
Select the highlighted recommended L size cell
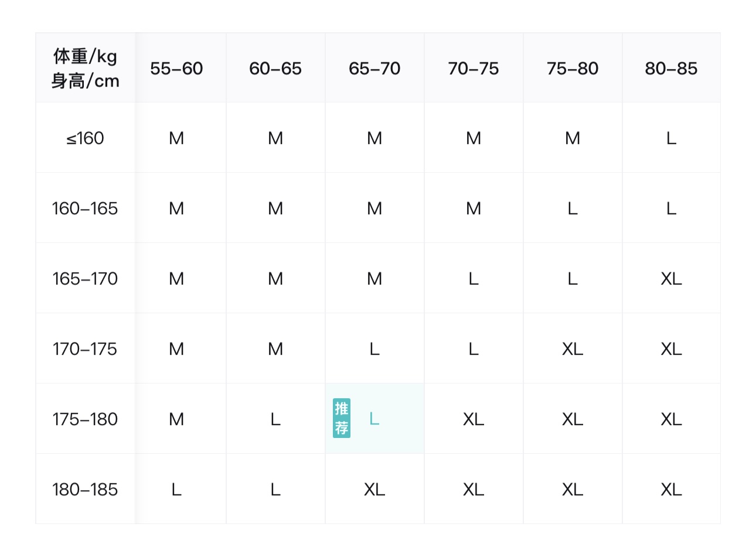374,419
